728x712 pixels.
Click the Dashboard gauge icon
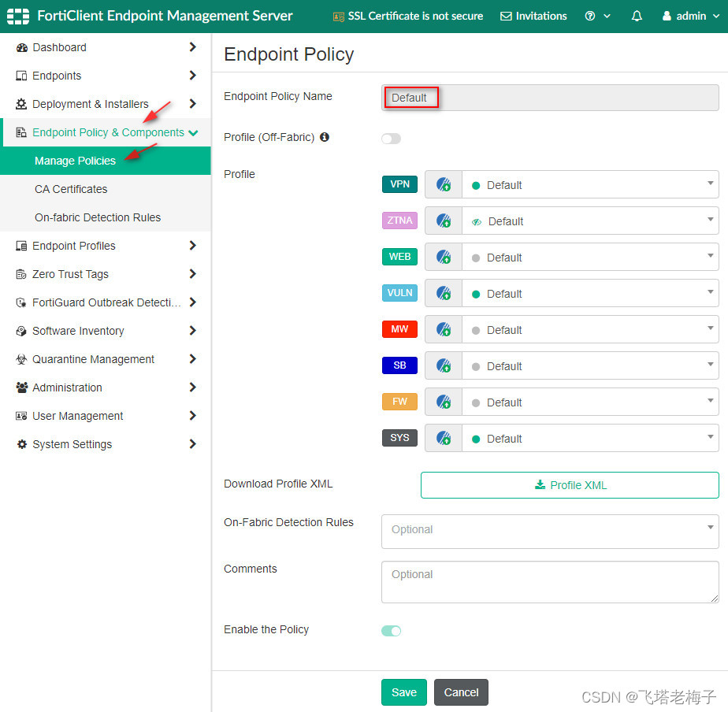point(21,47)
